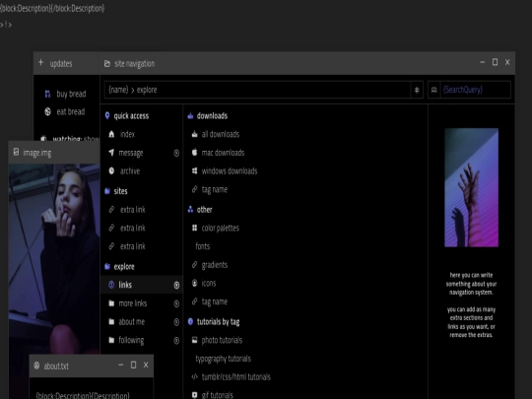Switch to the site navigation tab
532x399 pixels.
(x=134, y=63)
